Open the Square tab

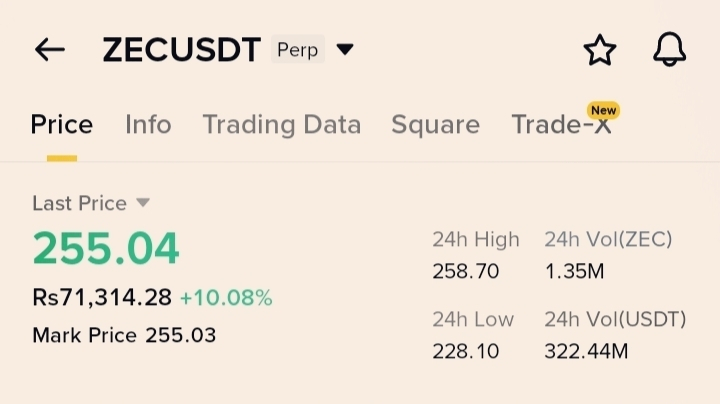pyautogui.click(x=435, y=125)
